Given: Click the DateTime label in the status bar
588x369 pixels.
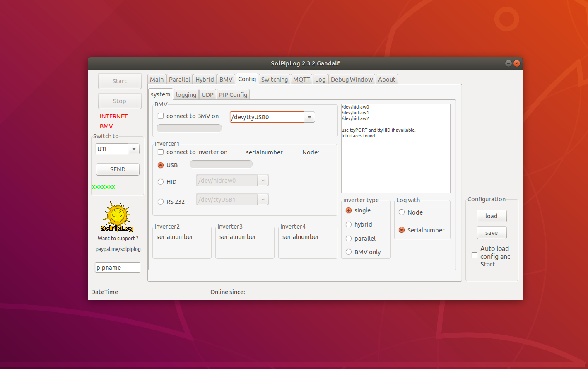Looking at the screenshot, I should click(105, 292).
